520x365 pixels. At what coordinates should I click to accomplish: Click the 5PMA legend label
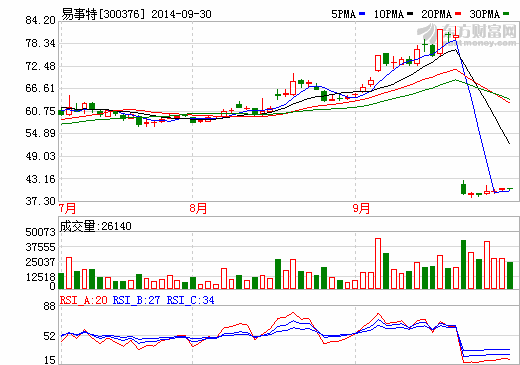[x=343, y=14]
